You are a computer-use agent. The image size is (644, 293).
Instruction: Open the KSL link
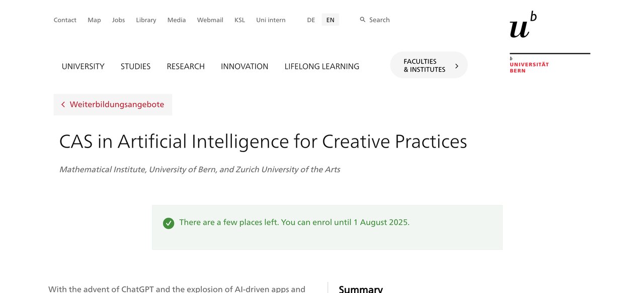(239, 20)
